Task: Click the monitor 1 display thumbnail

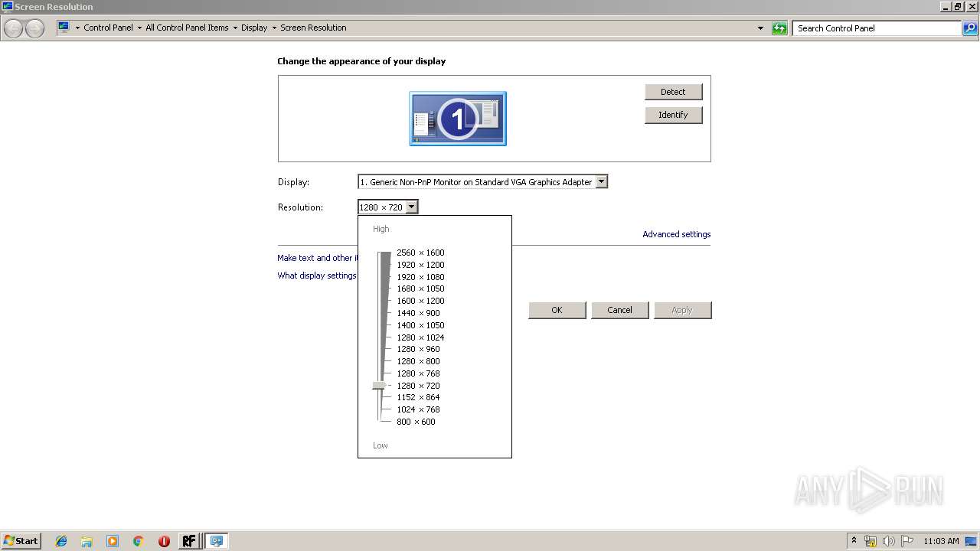Action: click(458, 119)
